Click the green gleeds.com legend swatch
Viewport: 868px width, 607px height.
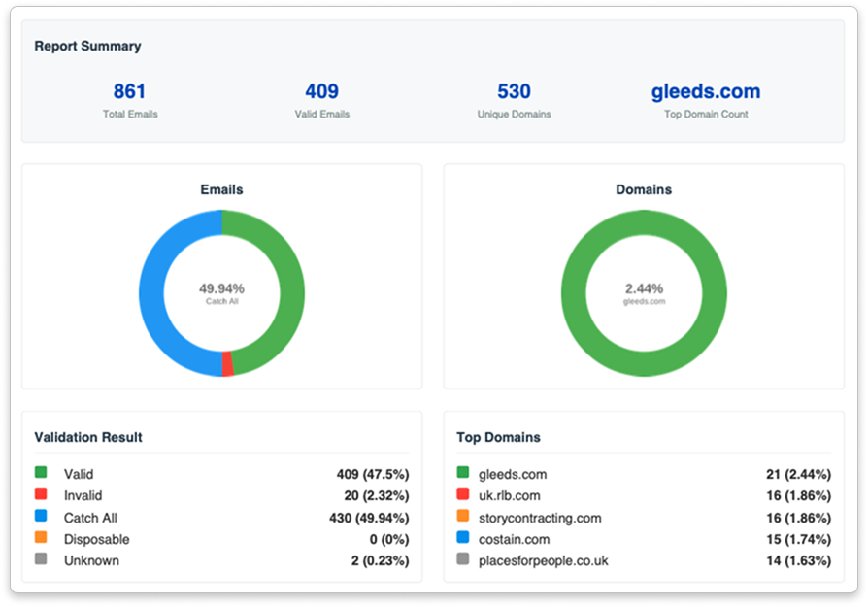tap(463, 474)
